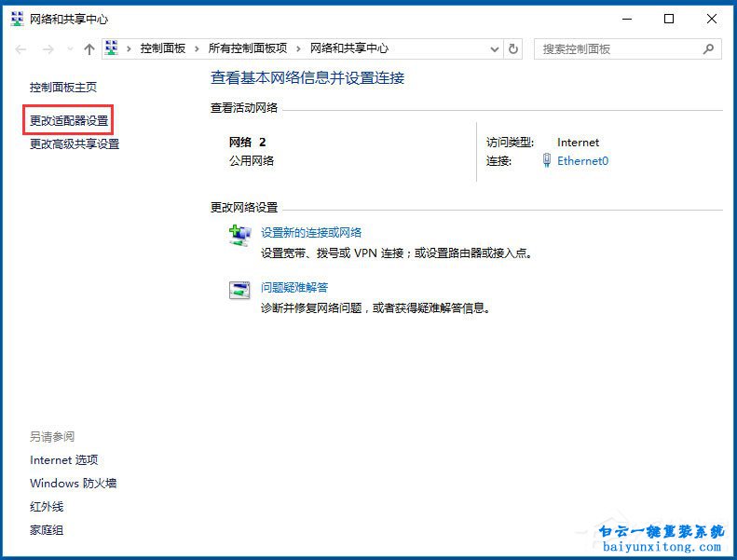Screen dimensions: 737x560
Task: Click the 查看基本网络信息并设置连接 heading
Action: tap(307, 77)
